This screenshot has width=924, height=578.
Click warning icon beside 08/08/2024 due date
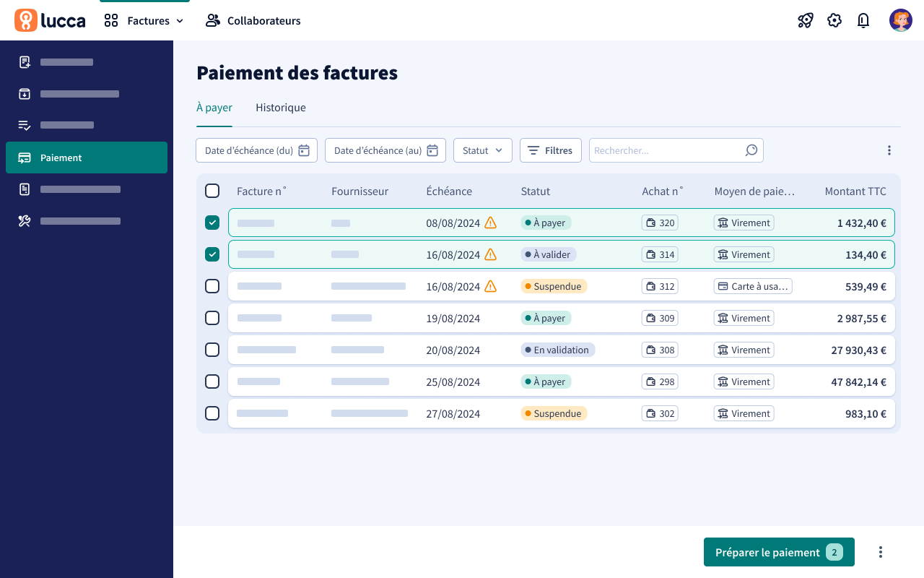pos(491,223)
